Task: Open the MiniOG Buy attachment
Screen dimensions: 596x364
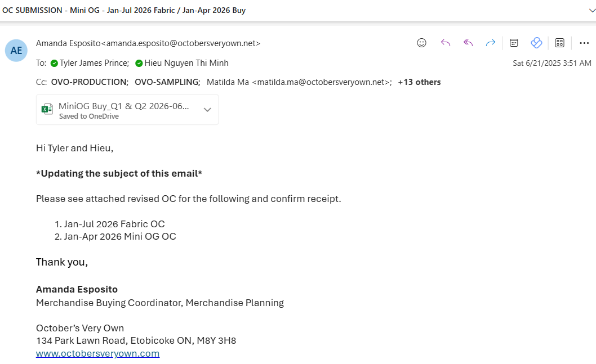Action: (x=124, y=106)
